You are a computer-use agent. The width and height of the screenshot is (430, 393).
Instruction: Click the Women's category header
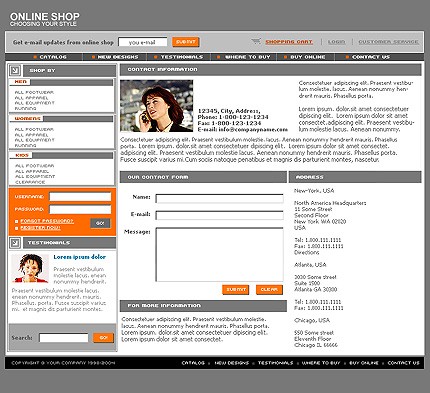(27, 119)
